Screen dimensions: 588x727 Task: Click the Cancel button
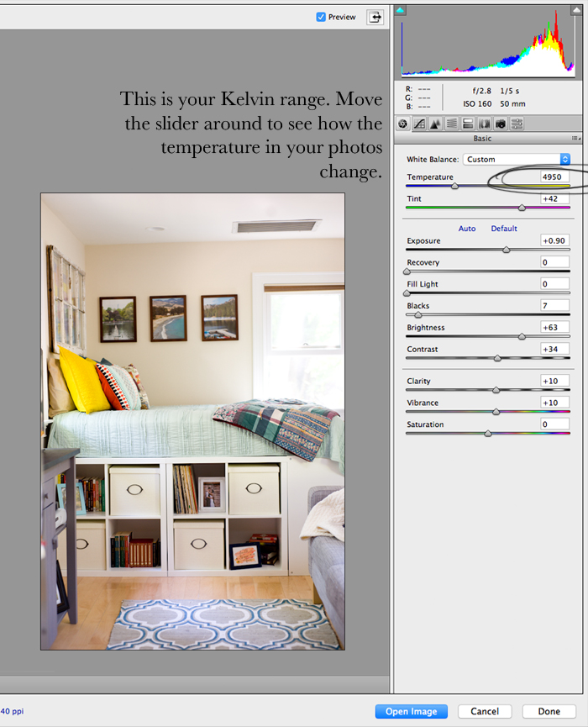(485, 711)
